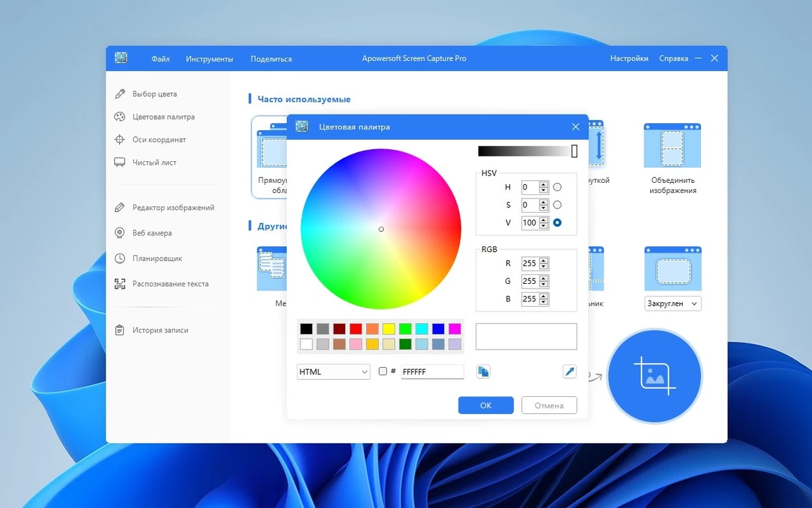Image resolution: width=812 pixels, height=508 pixels.
Task: Pick the pink color swatch
Action: click(x=356, y=344)
